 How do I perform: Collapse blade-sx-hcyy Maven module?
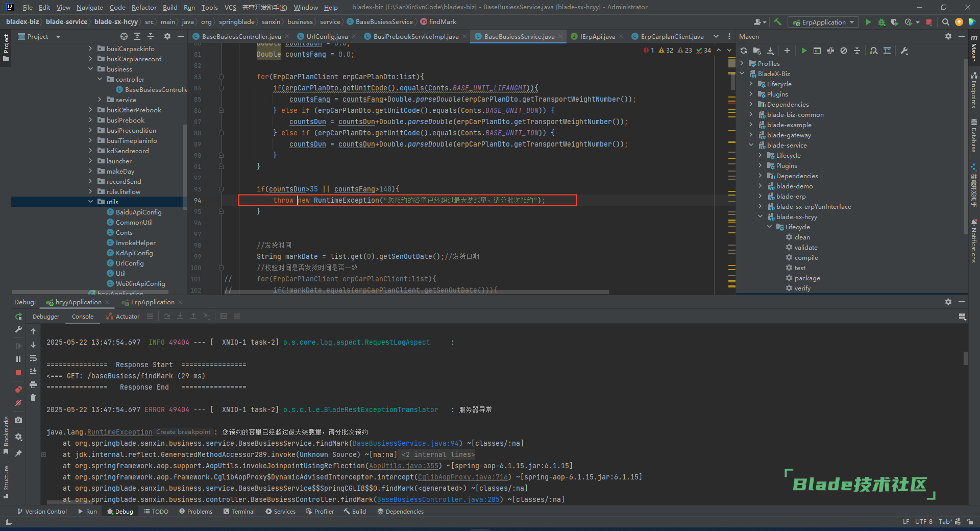pos(761,216)
